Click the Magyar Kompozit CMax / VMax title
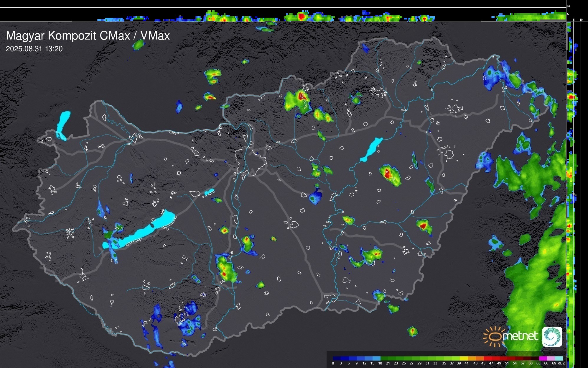The height and width of the screenshot is (368, 588). pyautogui.click(x=88, y=36)
